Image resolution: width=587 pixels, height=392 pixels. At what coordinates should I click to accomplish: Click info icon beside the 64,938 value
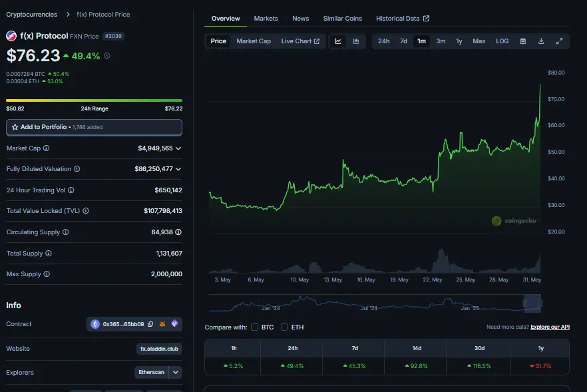(178, 232)
